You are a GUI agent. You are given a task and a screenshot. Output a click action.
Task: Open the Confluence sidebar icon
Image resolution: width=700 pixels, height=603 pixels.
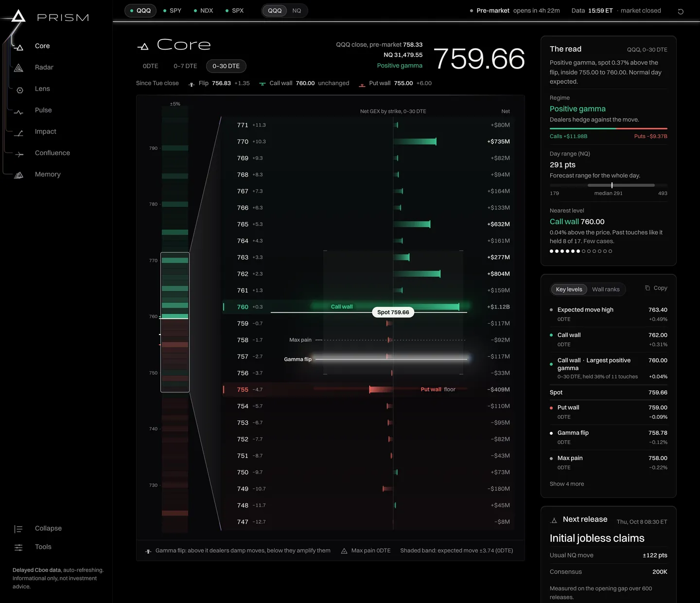click(x=19, y=154)
